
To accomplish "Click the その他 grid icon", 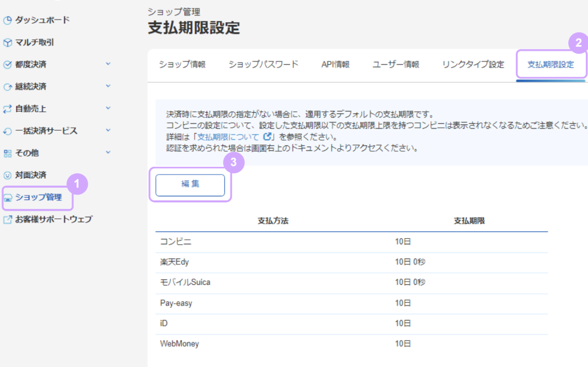I will [x=7, y=153].
